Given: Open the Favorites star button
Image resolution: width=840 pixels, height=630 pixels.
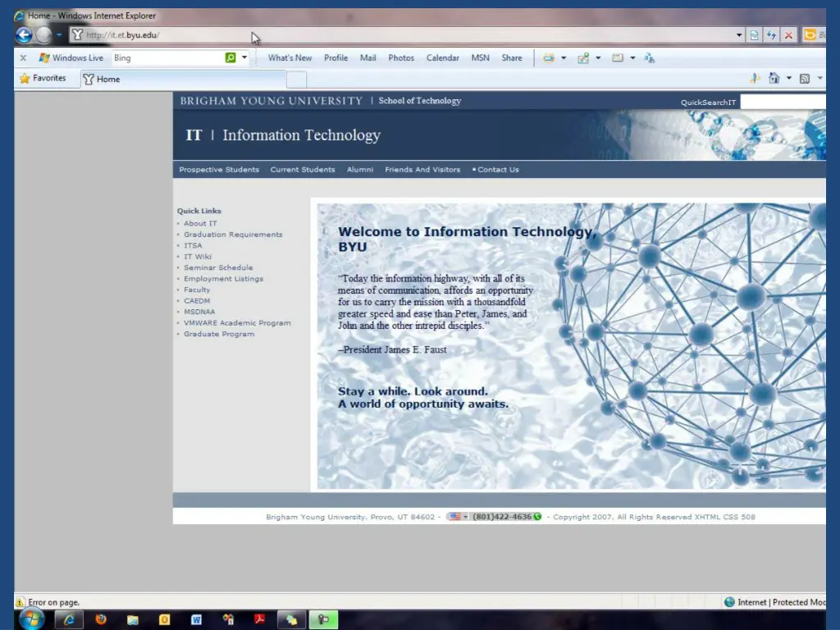Looking at the screenshot, I should point(43,78).
